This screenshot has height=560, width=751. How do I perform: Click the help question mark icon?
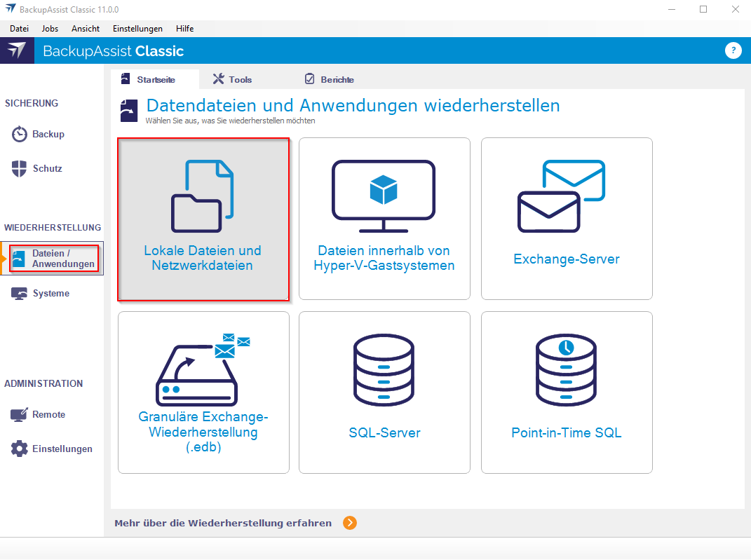[x=733, y=50]
